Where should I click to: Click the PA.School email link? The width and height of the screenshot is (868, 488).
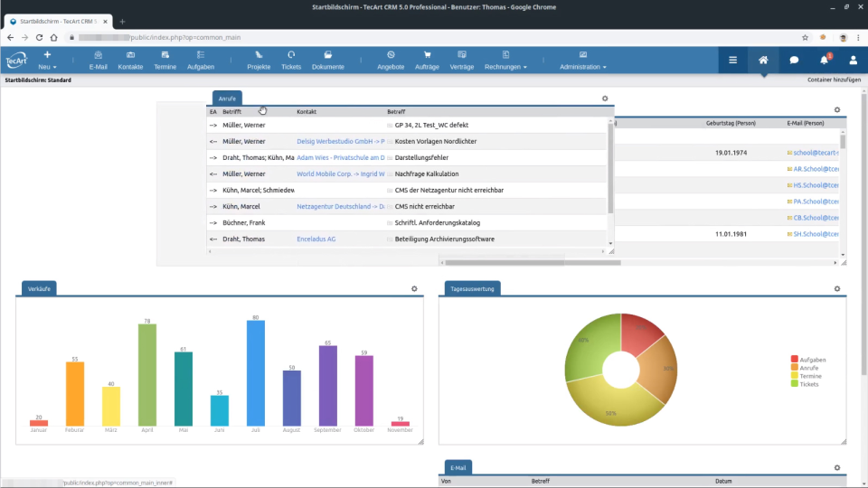816,202
